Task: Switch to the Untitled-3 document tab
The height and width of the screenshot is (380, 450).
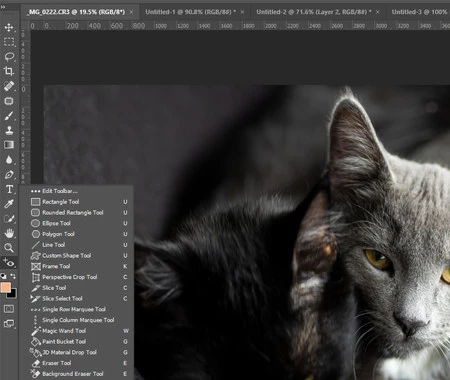Action: click(x=419, y=12)
